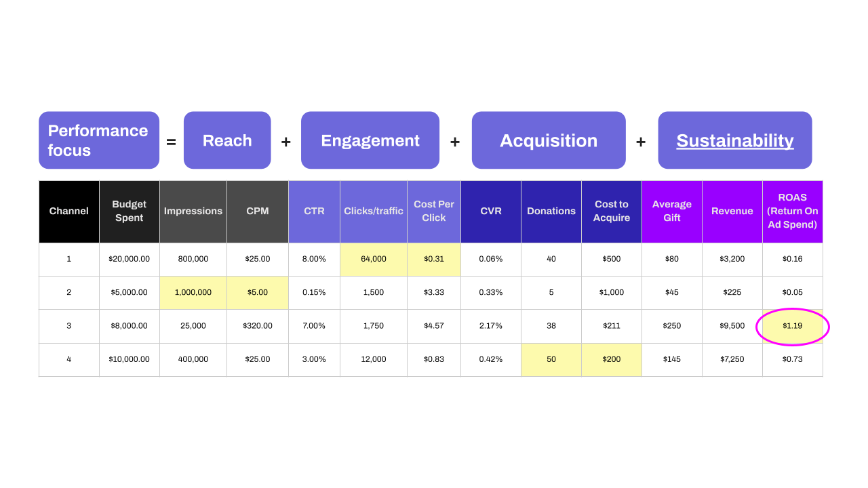Click the highlighted $200 cost to acquire cell
The width and height of the screenshot is (868, 488).
click(x=612, y=360)
